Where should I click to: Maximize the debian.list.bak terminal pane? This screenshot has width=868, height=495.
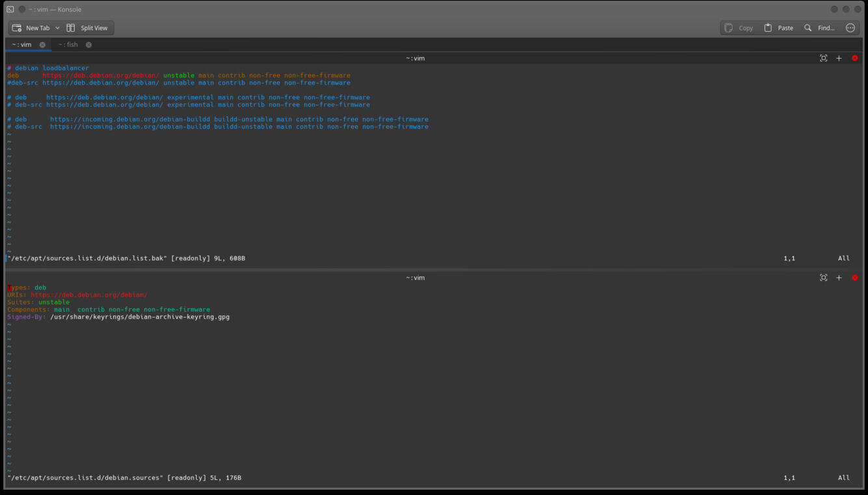(824, 58)
